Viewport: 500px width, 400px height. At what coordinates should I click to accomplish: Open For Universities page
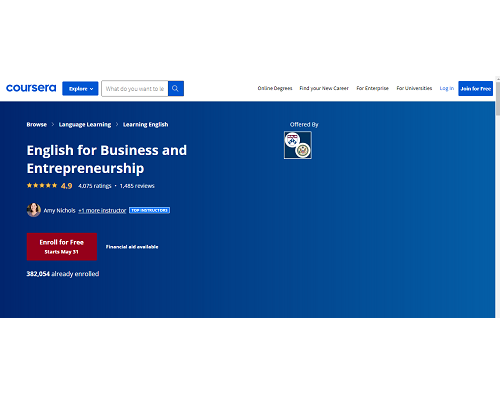(414, 88)
